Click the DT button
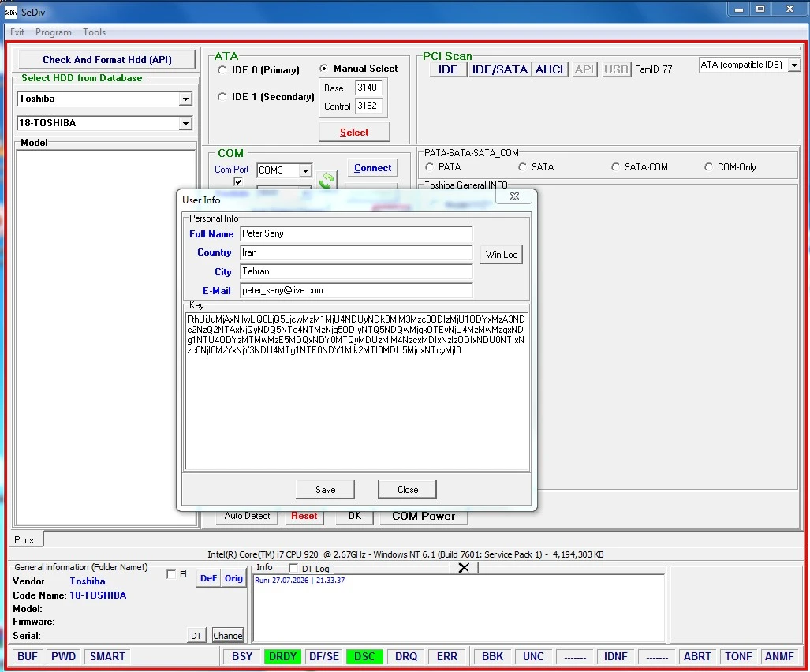810x672 pixels. click(196, 636)
